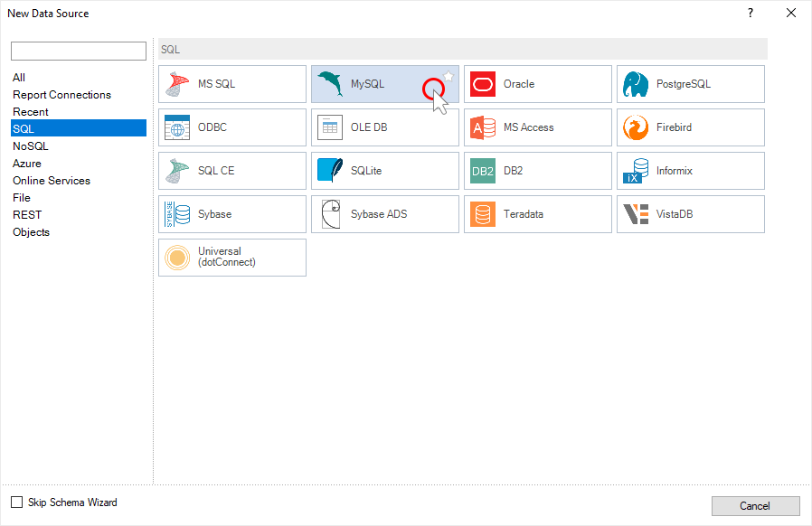
Task: Select the VistaDB logo icon
Action: pos(636,214)
